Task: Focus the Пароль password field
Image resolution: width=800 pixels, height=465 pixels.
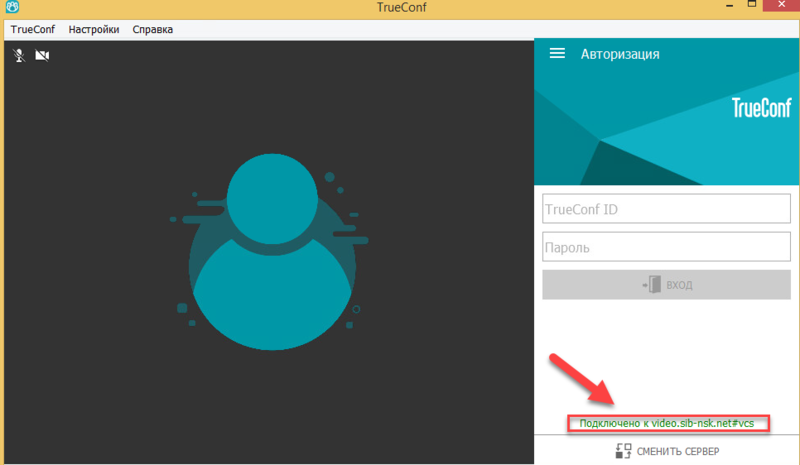Action: click(666, 247)
